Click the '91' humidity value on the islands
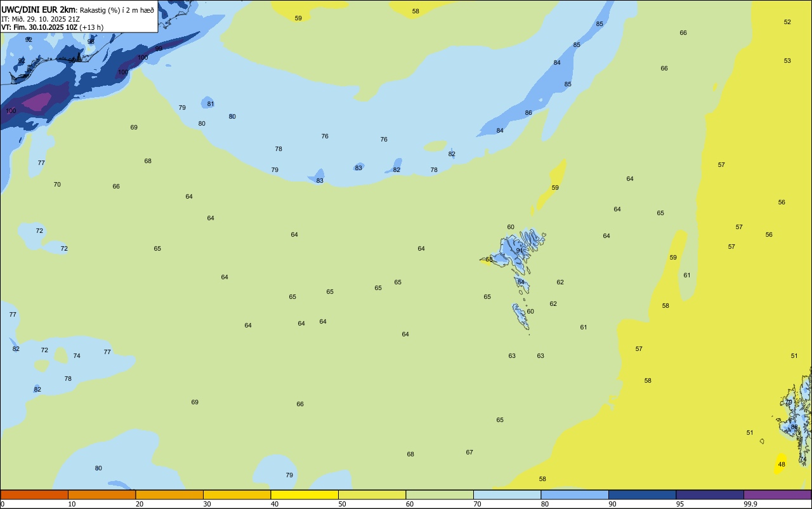Viewport: 812px width, 509px height. pyautogui.click(x=520, y=251)
